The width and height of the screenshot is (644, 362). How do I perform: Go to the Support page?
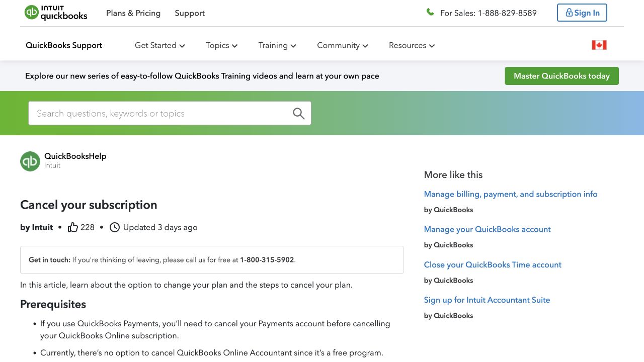tap(190, 13)
